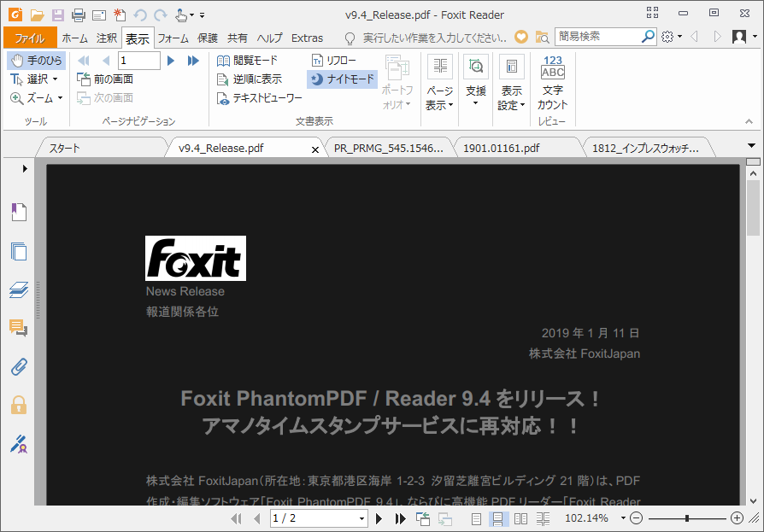Select continuous page view in status bar
The height and width of the screenshot is (532, 764).
[x=498, y=519]
